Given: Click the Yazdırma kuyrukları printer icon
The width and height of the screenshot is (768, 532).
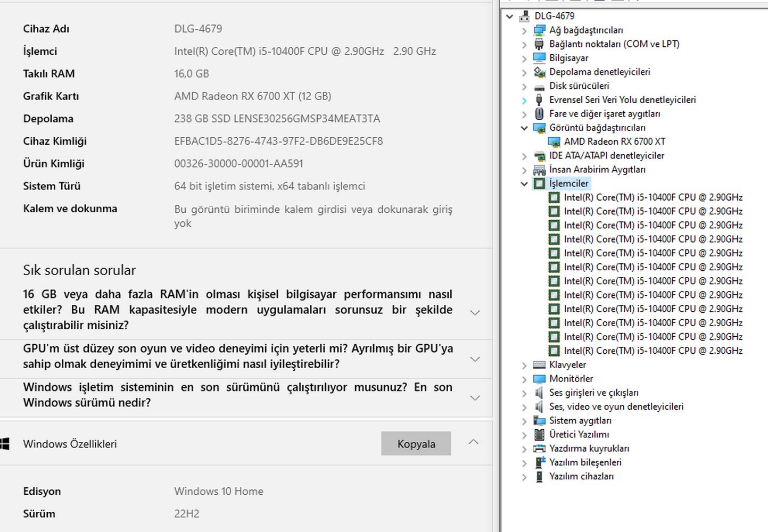Looking at the screenshot, I should (539, 448).
